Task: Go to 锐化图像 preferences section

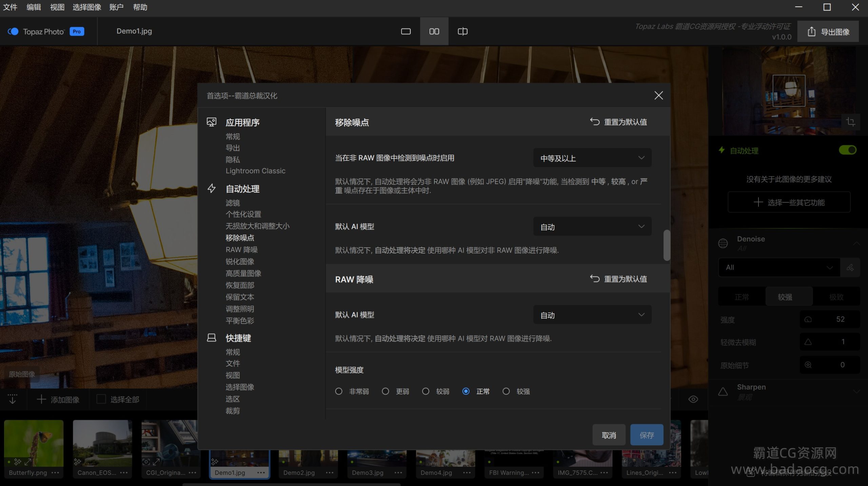Action: 240,262
